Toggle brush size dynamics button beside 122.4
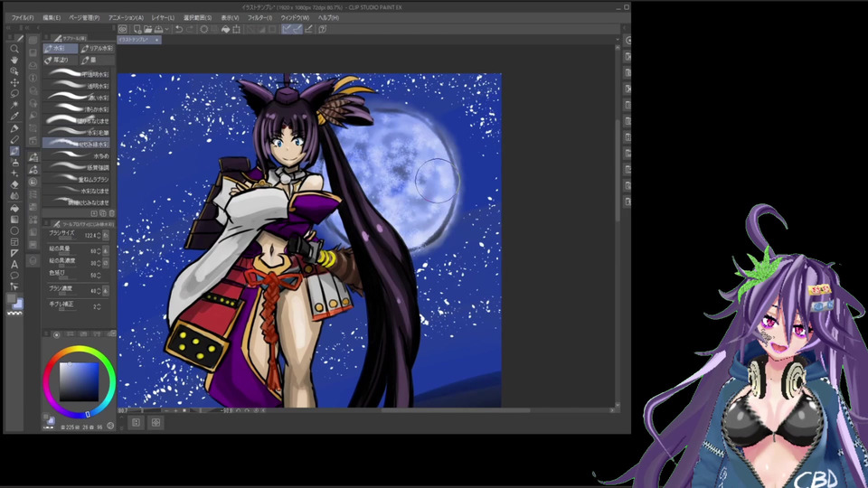Screen dimensions: 868x488 [106, 235]
